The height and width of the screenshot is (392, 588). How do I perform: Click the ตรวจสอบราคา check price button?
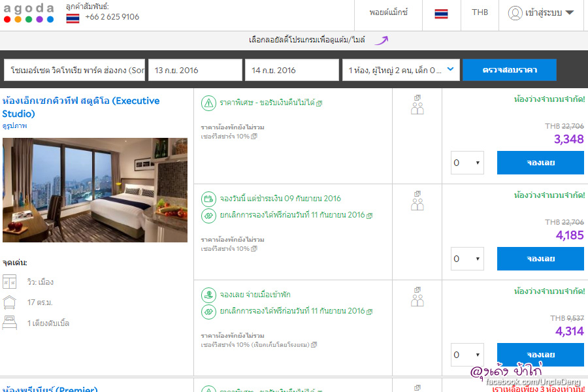[x=509, y=70]
